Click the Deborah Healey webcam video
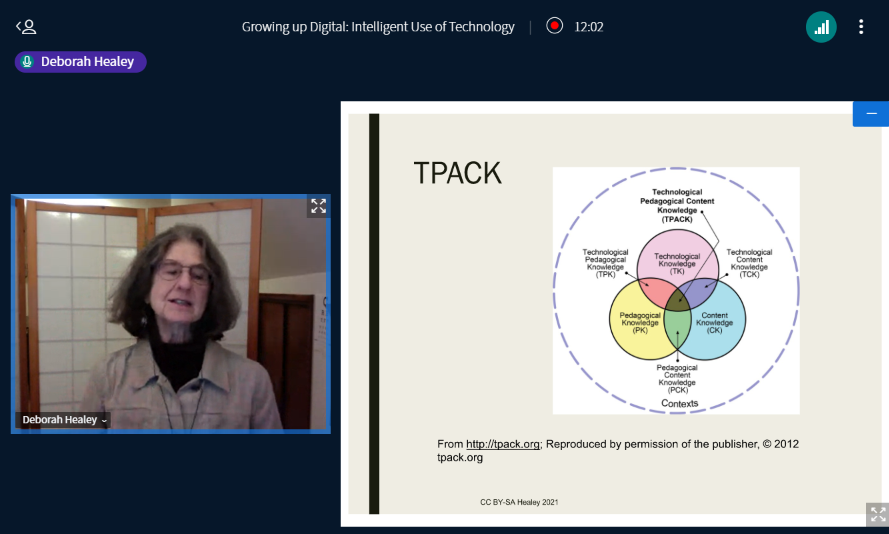889x534 pixels. coord(171,314)
